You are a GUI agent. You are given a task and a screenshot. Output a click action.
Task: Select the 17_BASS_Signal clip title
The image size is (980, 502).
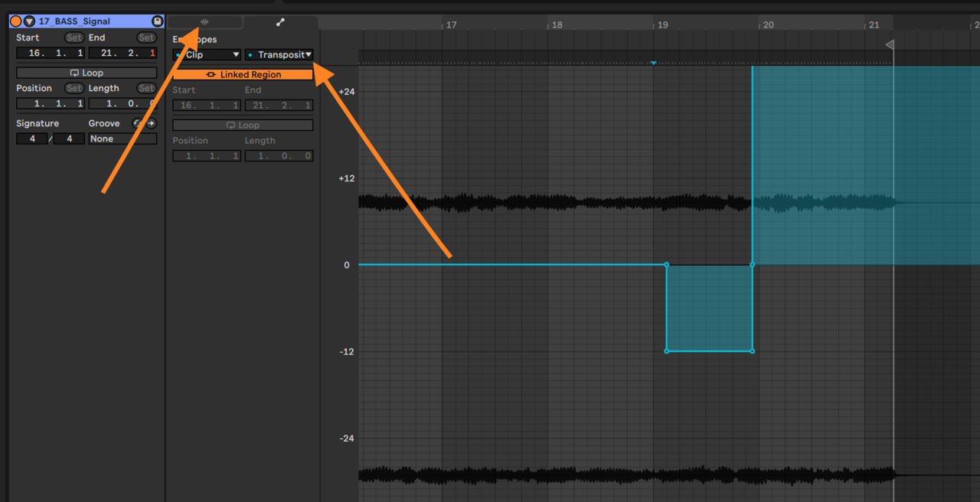point(76,21)
